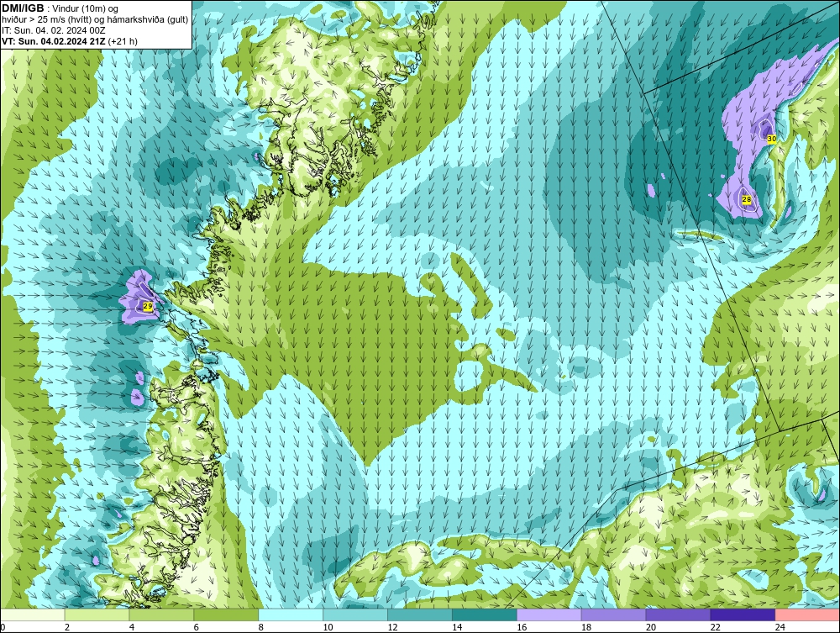Screen dimensions: 840x633
Task: Select the 8-10 m/s light cyan swatch
Action: point(291,615)
